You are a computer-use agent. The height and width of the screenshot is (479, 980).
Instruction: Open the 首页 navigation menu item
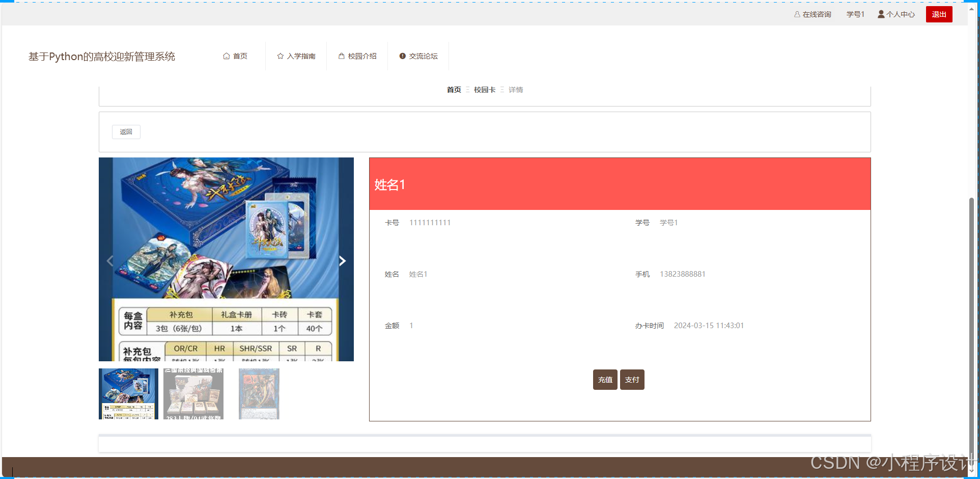[x=235, y=56]
